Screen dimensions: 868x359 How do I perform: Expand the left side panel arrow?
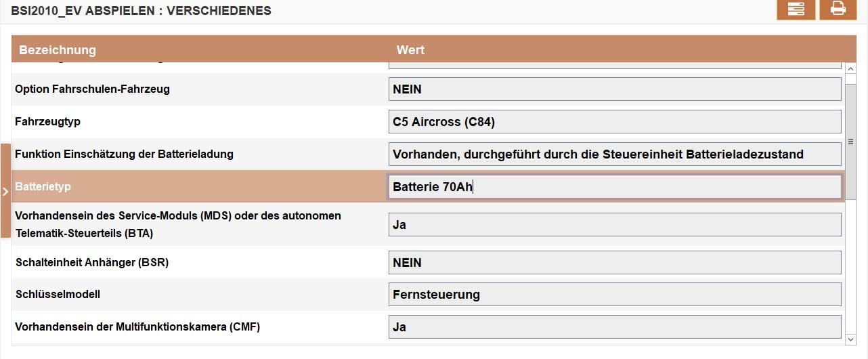(5, 191)
